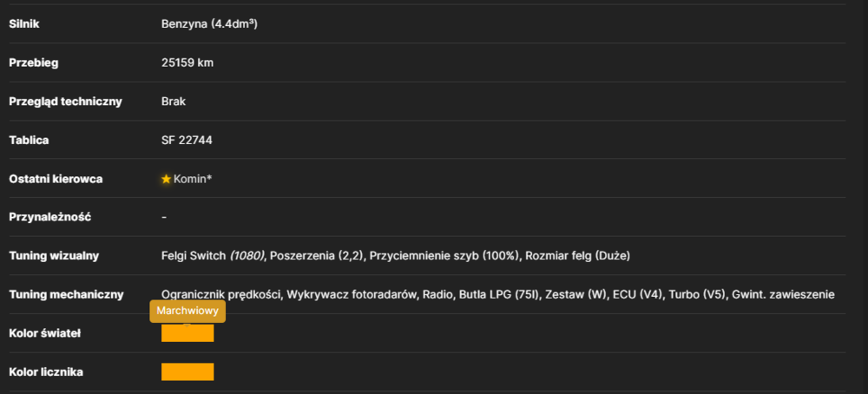Open the Komin* driver profile link

pos(193,179)
